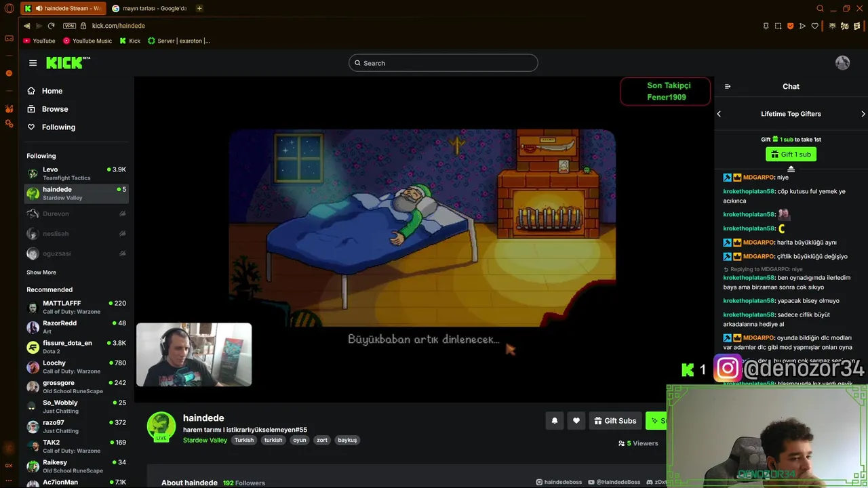Show previous gifters leaderboard
Image resolution: width=868 pixels, height=488 pixels.
click(x=719, y=114)
